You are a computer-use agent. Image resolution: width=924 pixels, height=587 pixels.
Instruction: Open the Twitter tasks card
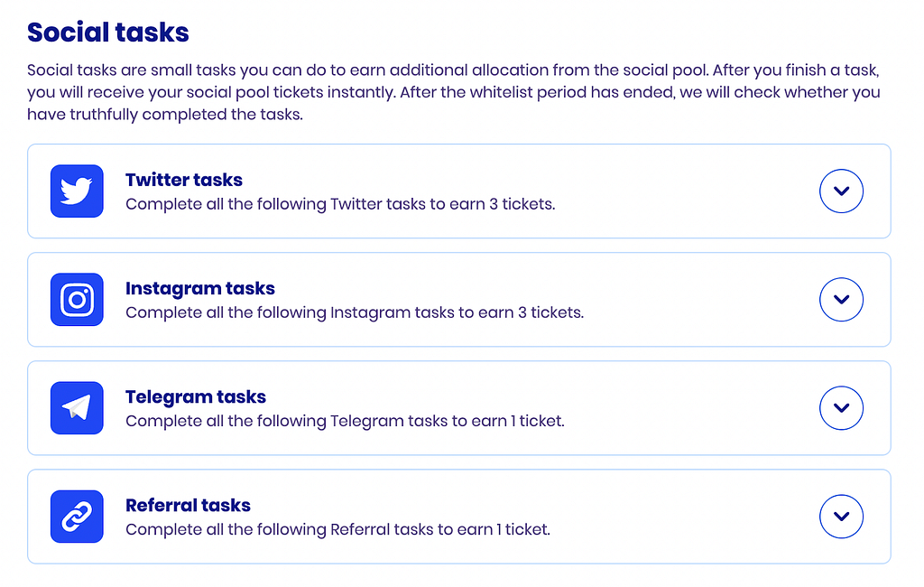point(459,191)
